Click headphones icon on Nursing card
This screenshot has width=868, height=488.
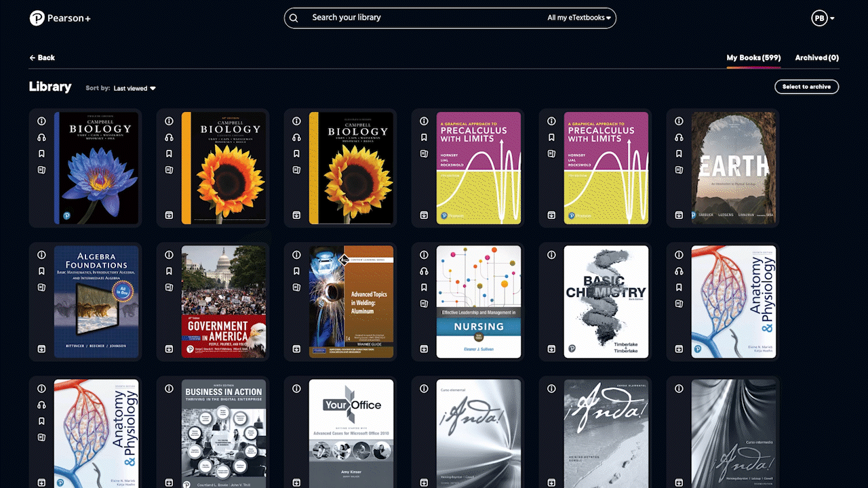coord(424,271)
